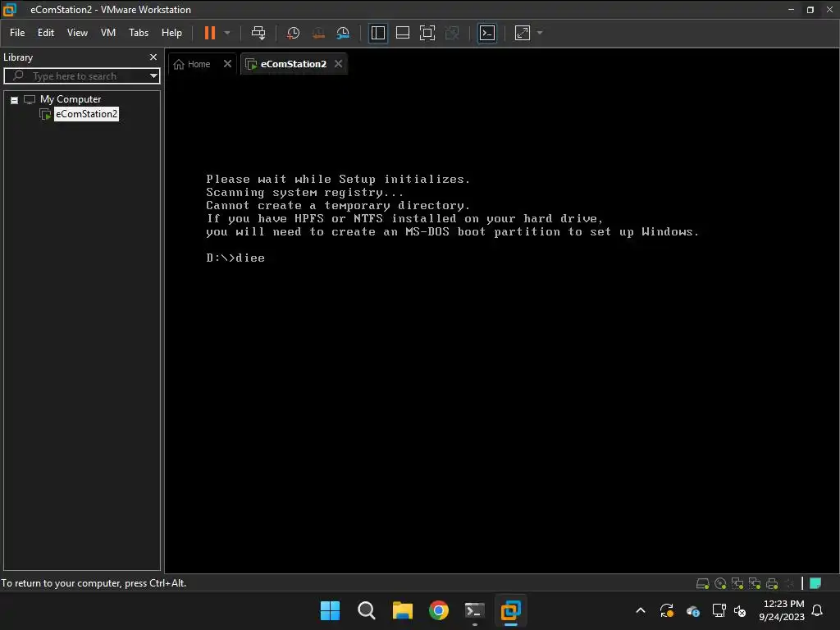Open the snapshot manager
This screenshot has width=840, height=630.
(x=343, y=33)
